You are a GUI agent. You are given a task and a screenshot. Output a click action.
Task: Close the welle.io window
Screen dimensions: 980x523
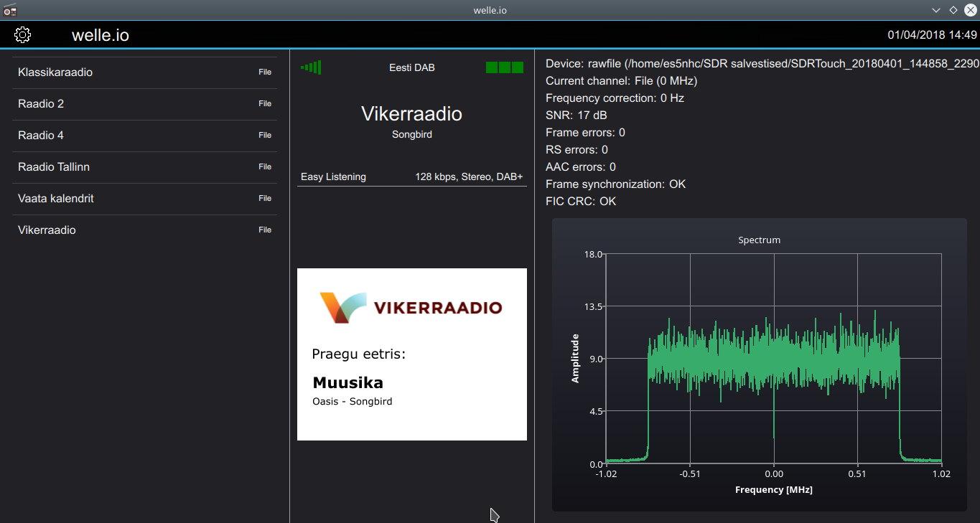[x=970, y=10]
